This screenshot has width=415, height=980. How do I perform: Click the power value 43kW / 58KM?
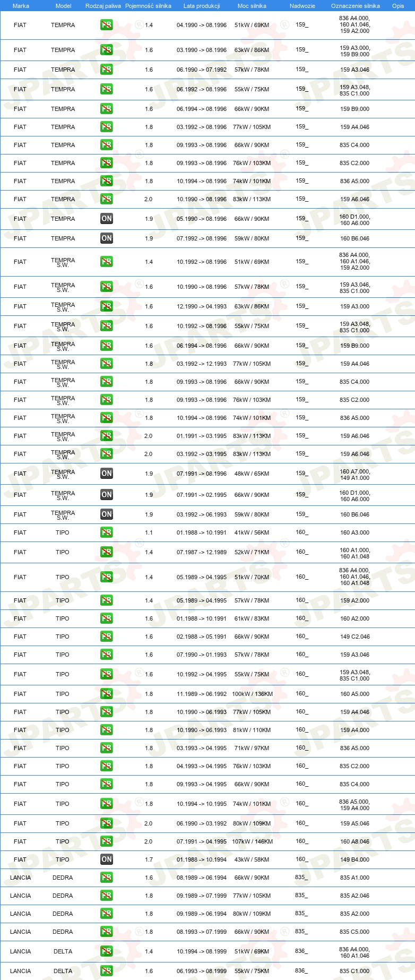point(252,859)
